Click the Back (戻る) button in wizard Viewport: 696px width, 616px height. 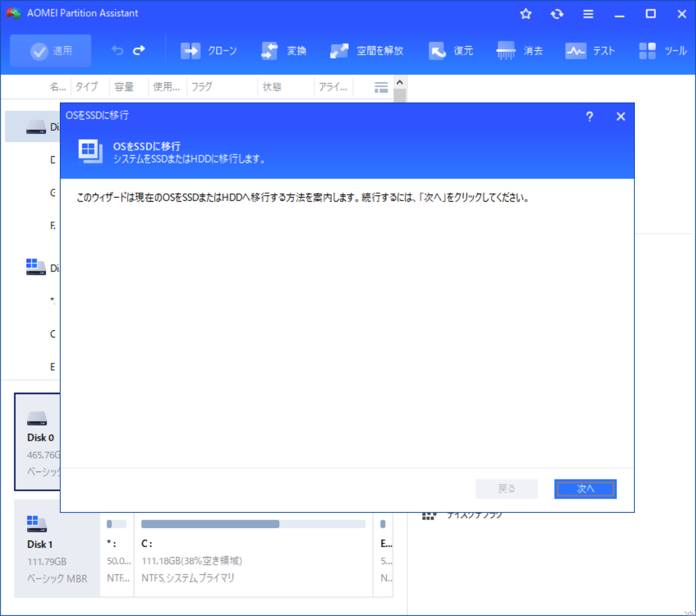click(x=507, y=489)
